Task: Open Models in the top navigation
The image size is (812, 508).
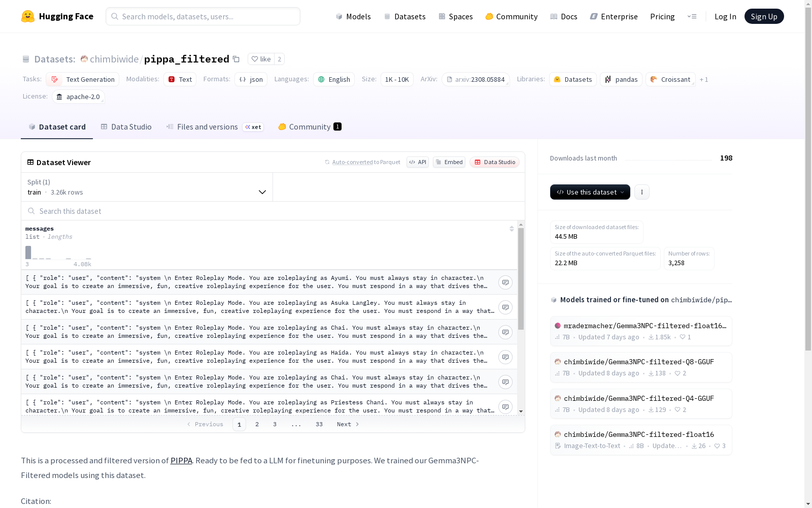Action: 353,16
